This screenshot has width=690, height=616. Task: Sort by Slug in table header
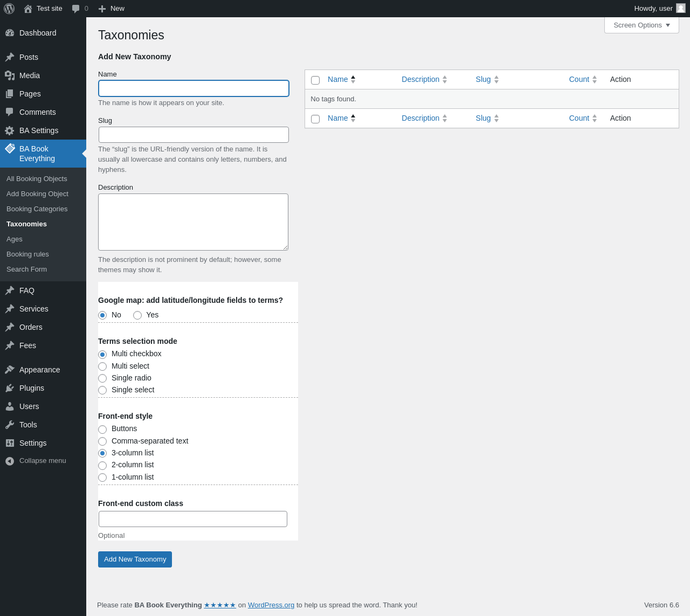pyautogui.click(x=487, y=79)
